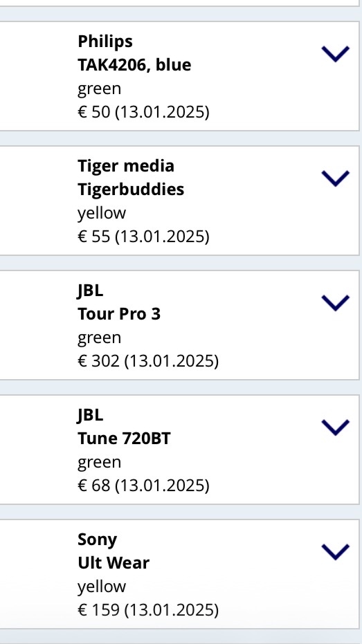Click the yellow rating under Tigerbuddies
Screen dimensions: 362x644
102,214
